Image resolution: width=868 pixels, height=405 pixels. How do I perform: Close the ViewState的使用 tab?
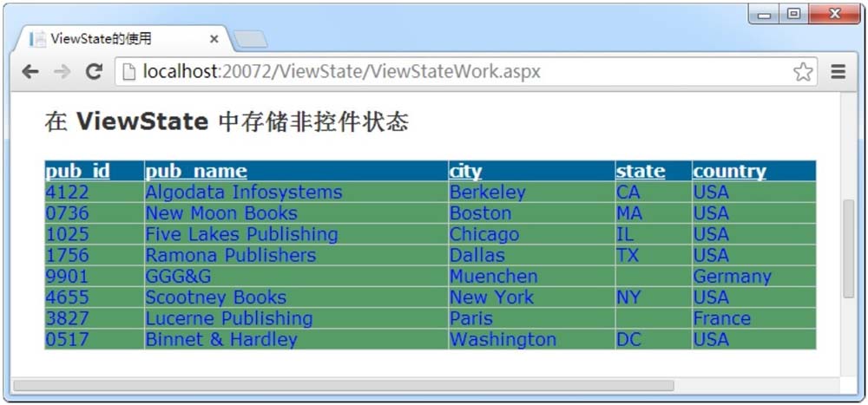tap(214, 39)
